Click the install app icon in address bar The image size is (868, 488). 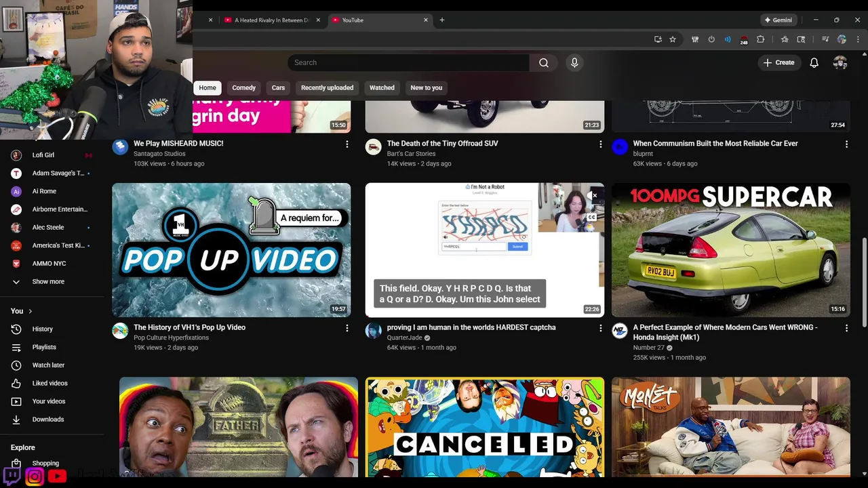(x=658, y=39)
